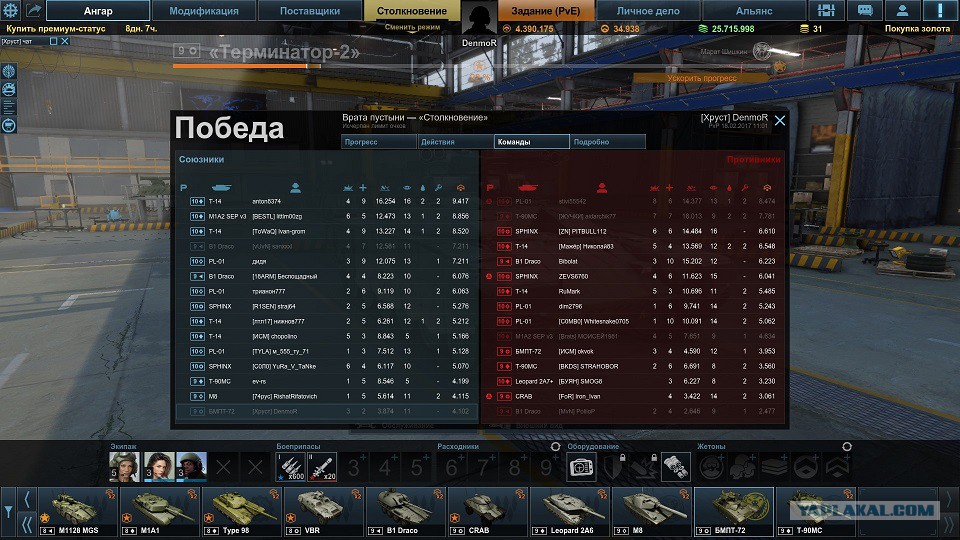Click the globe icon in left sidebar
The image size is (960, 540).
[9, 71]
